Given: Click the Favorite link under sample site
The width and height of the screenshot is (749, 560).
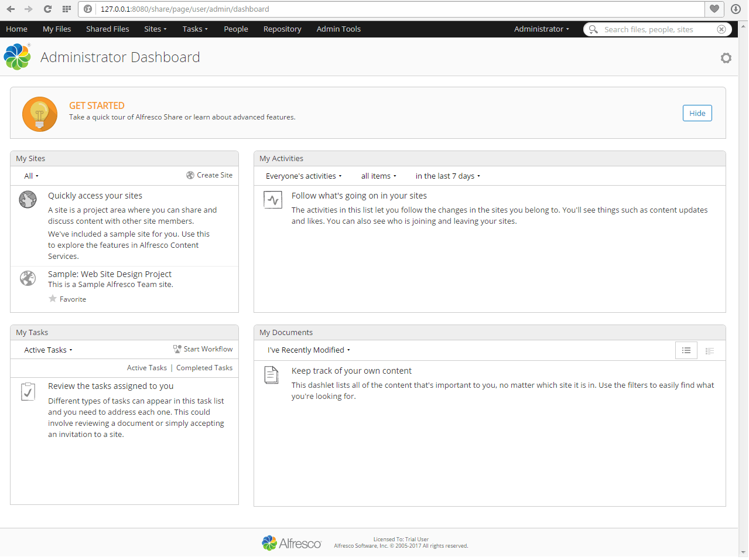Looking at the screenshot, I should point(73,299).
